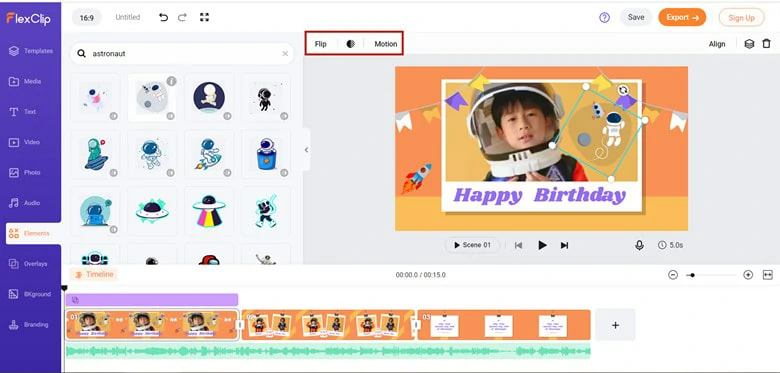Open the opacity half-circle icon
The height and width of the screenshot is (373, 780).
351,44
